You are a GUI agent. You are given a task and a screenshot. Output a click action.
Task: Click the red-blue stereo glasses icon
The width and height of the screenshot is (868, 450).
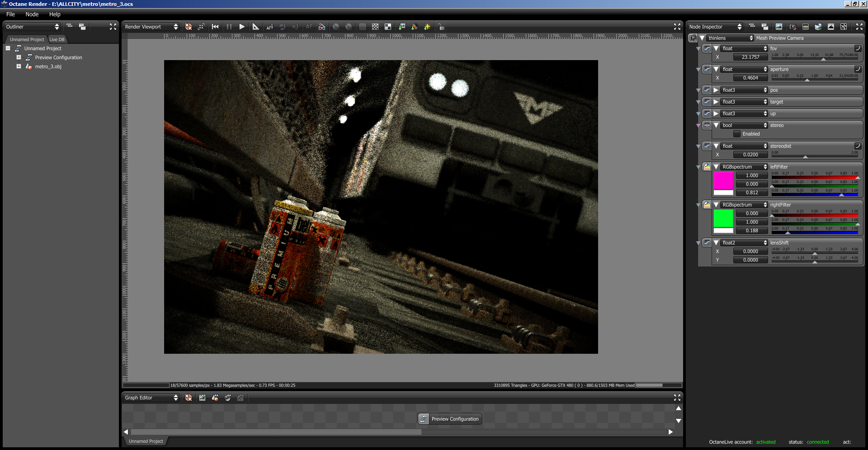click(322, 27)
